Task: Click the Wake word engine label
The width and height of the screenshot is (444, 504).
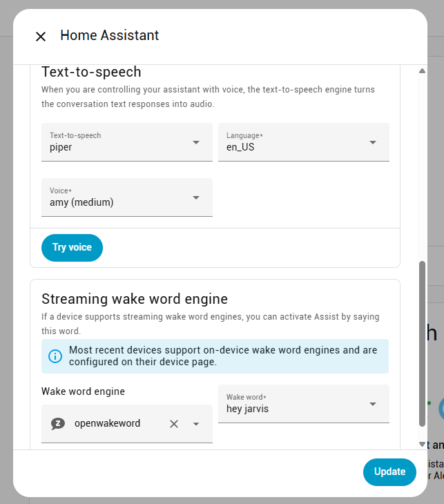Action: (x=83, y=391)
